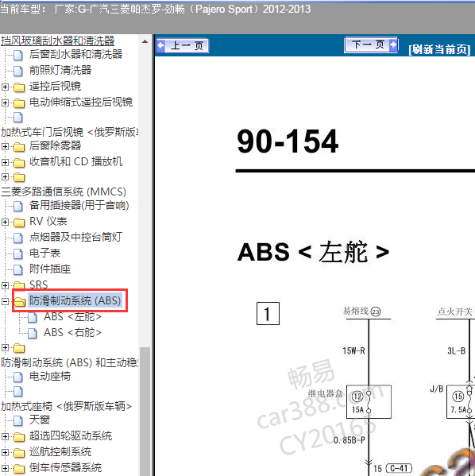The image size is (475, 476).
Task: Click the 备用插接器 document icon
Action: (x=18, y=206)
